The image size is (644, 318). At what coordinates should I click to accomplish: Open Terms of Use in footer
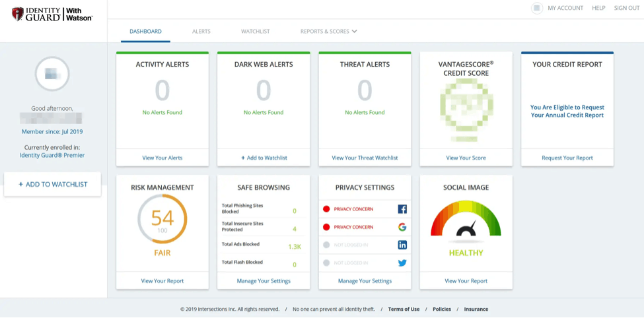(404, 309)
